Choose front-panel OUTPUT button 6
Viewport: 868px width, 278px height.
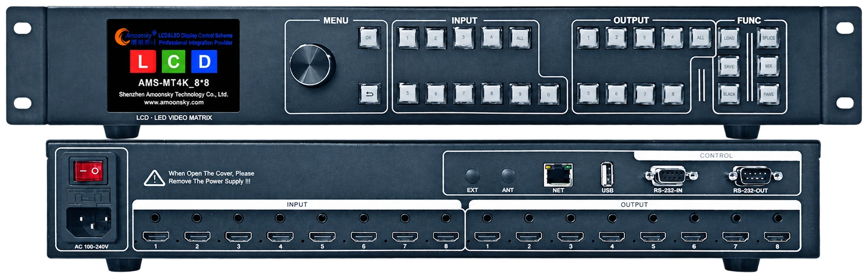click(616, 94)
